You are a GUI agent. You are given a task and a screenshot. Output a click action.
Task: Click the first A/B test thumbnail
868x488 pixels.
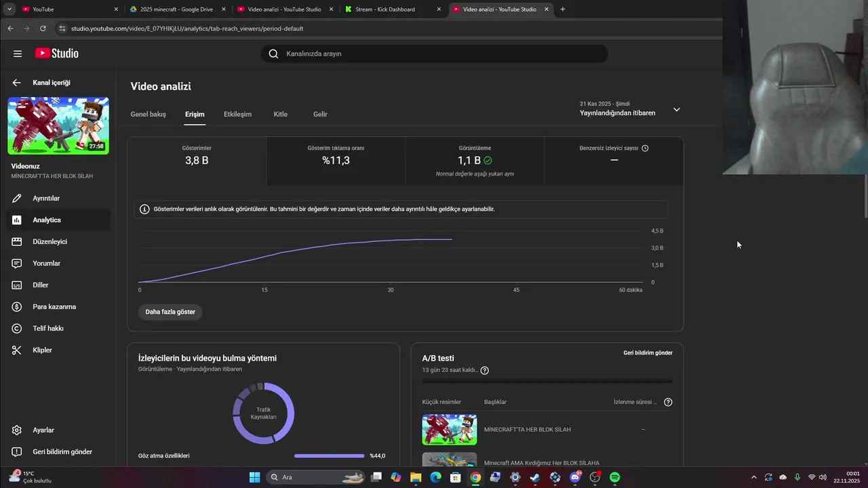[x=449, y=430]
